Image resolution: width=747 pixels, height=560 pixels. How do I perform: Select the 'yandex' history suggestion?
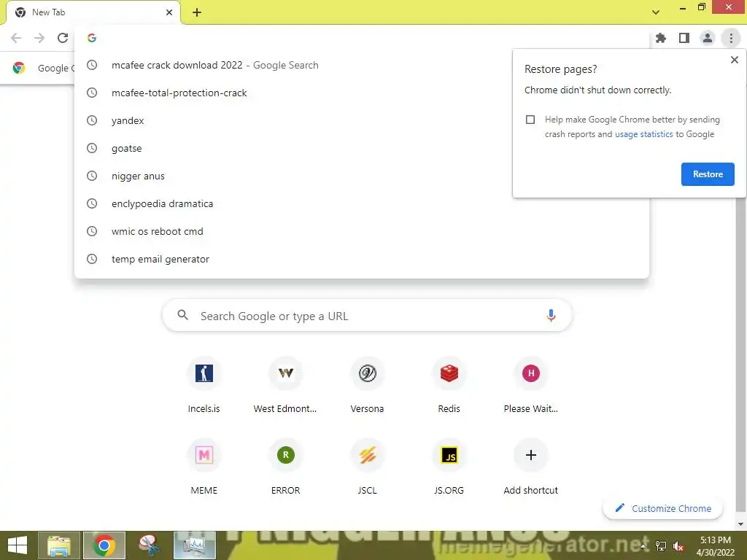362,120
